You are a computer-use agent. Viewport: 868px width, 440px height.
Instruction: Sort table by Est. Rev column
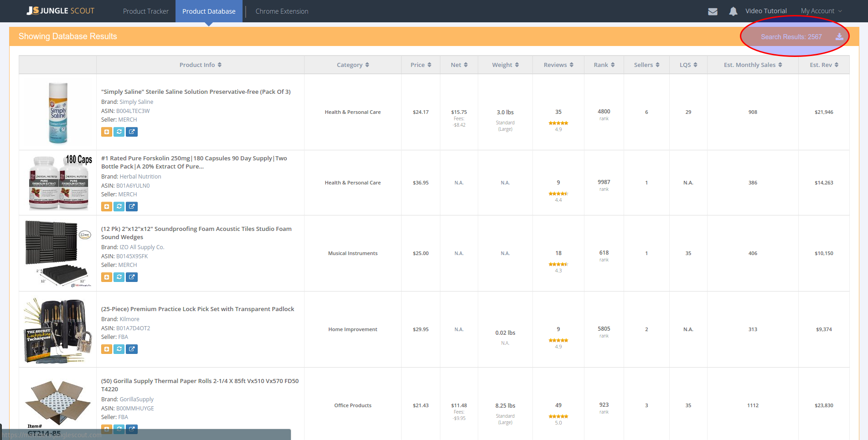pos(824,65)
